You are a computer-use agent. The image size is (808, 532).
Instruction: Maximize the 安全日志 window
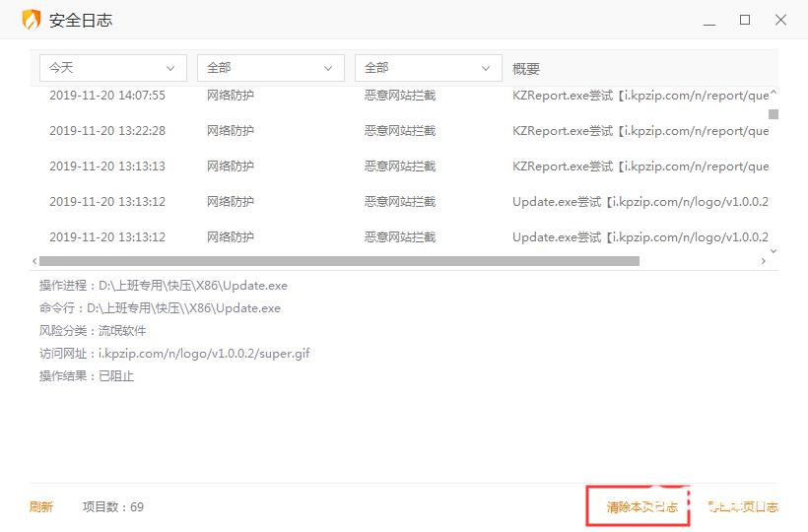(745, 20)
